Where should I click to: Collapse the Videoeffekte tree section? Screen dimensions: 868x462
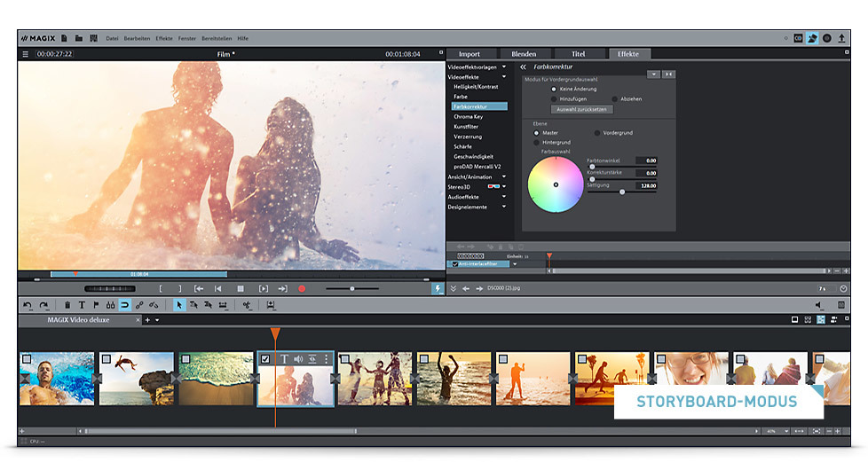tap(504, 76)
